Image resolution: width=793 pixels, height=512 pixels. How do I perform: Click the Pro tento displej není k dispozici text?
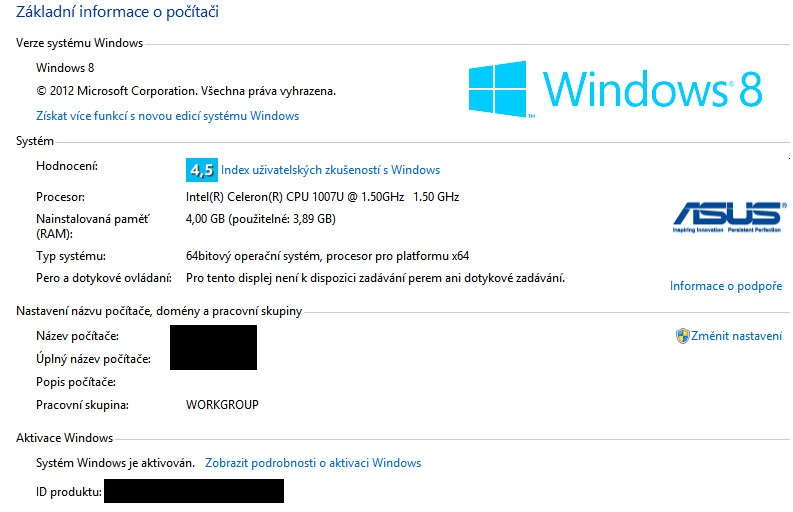[375, 278]
